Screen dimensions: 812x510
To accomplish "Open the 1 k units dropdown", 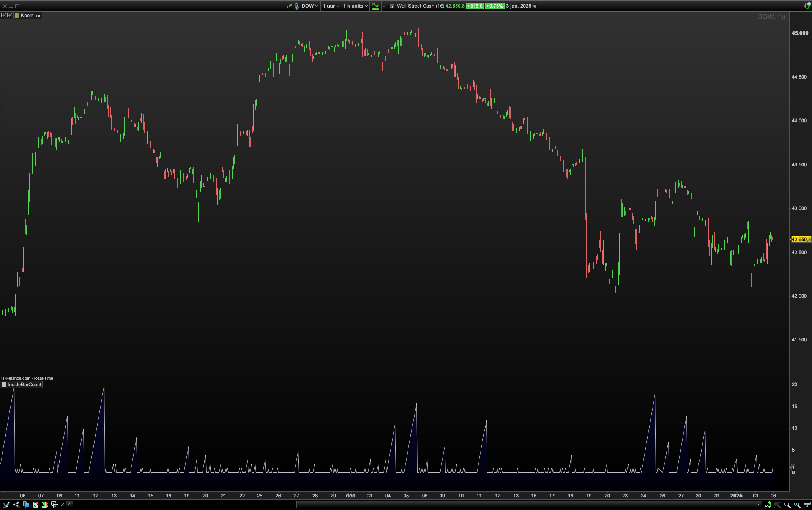I will click(355, 6).
